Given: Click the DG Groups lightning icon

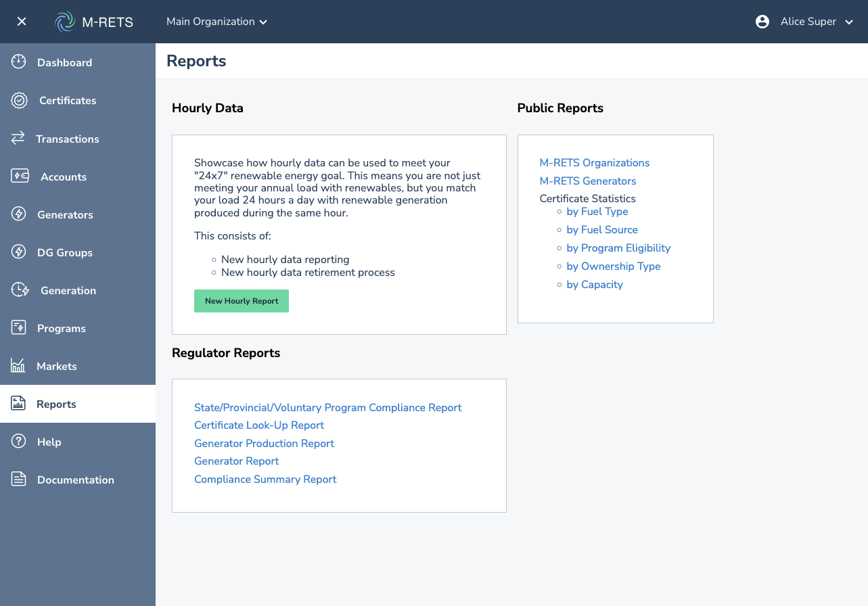Looking at the screenshot, I should pos(19,252).
